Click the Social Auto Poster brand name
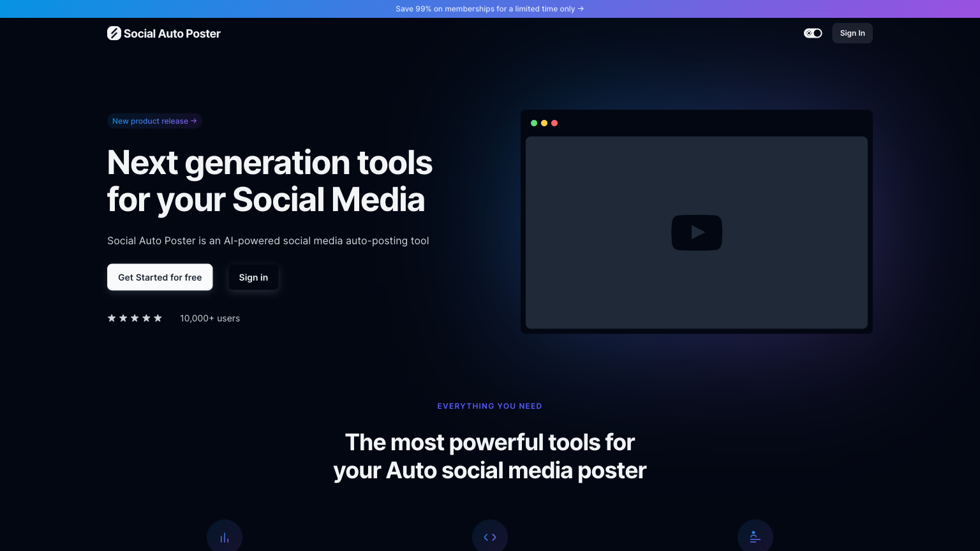The height and width of the screenshot is (551, 980). point(172,33)
